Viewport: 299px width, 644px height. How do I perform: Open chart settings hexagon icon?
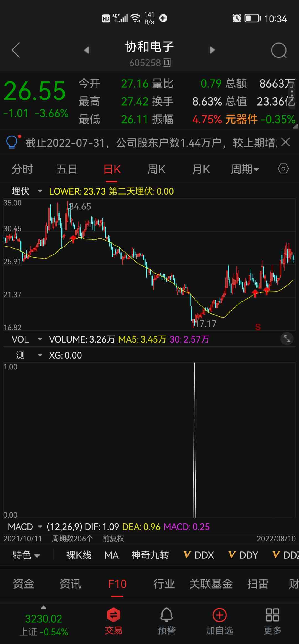[x=283, y=169]
